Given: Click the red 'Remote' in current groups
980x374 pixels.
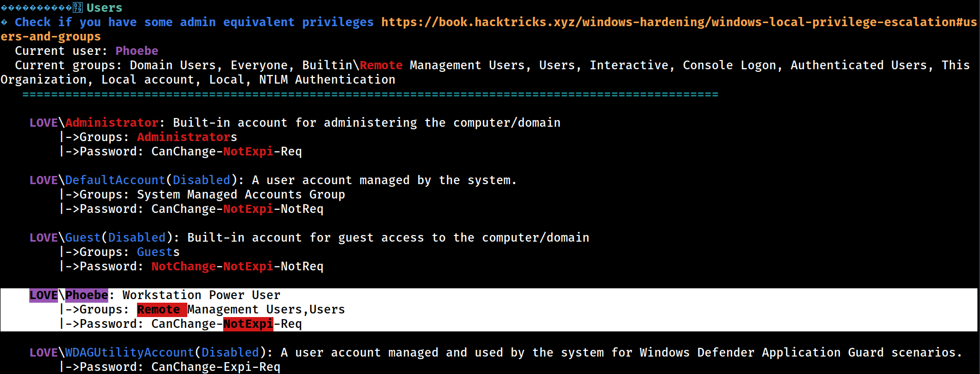Looking at the screenshot, I should tap(381, 65).
